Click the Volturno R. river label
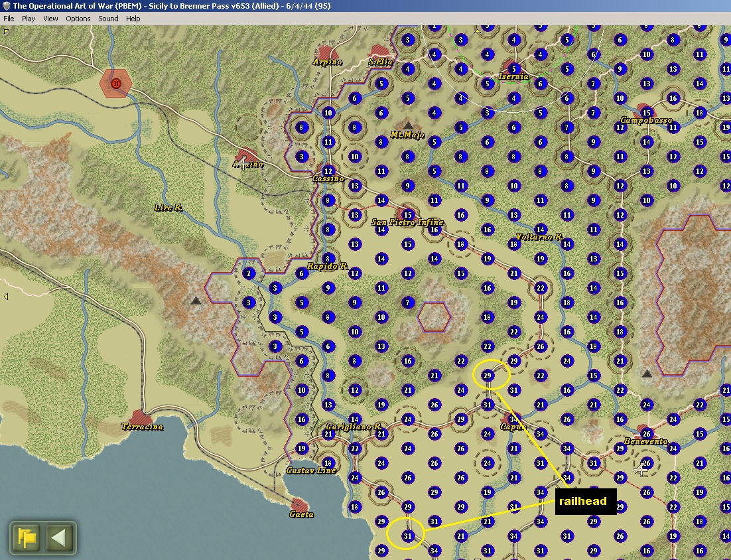 tap(539, 237)
